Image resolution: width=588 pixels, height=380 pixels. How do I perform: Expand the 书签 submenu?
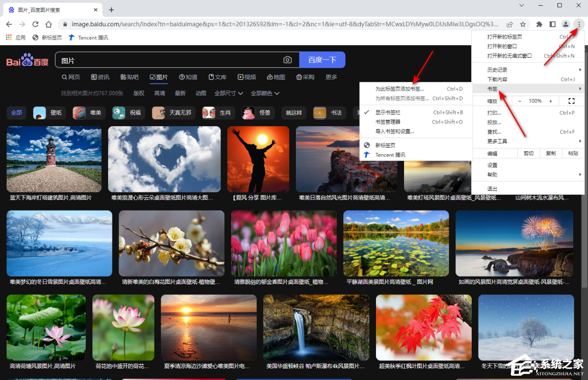click(528, 89)
